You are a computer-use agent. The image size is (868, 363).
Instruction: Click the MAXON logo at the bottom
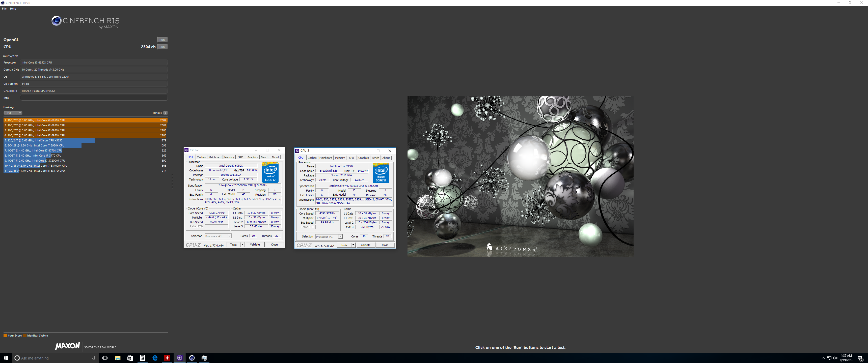[x=67, y=346]
